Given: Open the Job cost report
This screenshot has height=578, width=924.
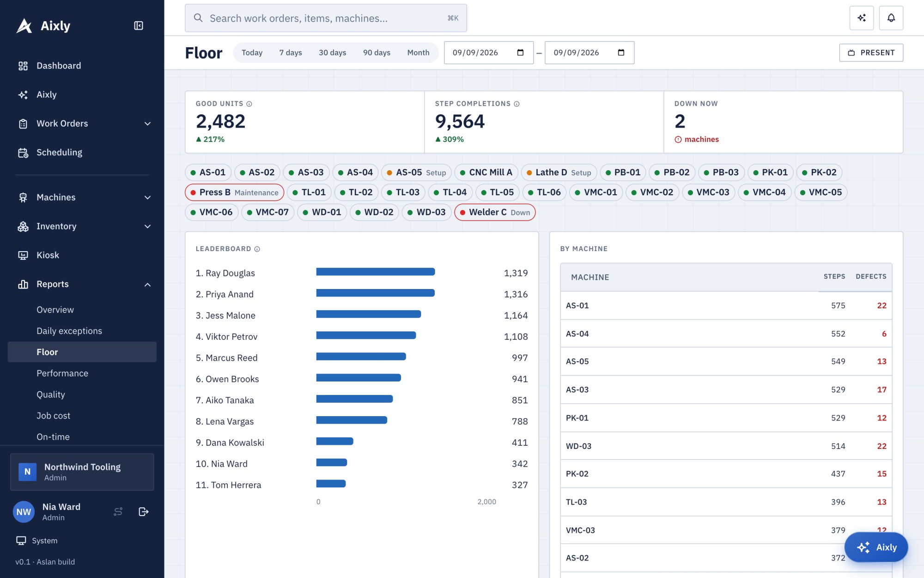Looking at the screenshot, I should pos(82,416).
